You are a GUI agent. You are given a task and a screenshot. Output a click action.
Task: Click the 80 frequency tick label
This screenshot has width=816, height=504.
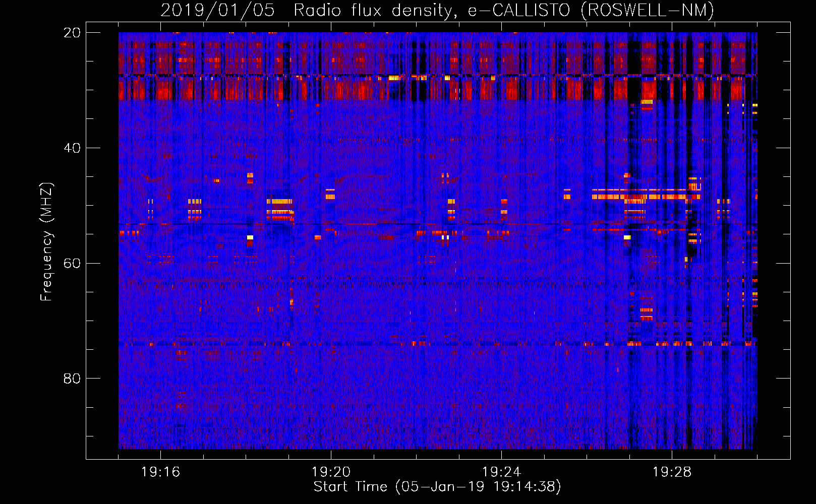pyautogui.click(x=72, y=379)
